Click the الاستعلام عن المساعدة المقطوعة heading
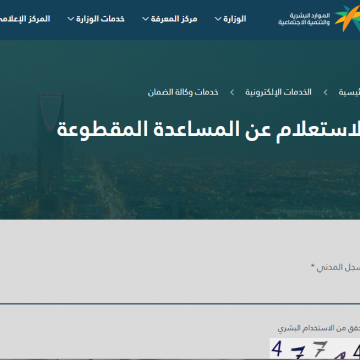 pos(208,130)
